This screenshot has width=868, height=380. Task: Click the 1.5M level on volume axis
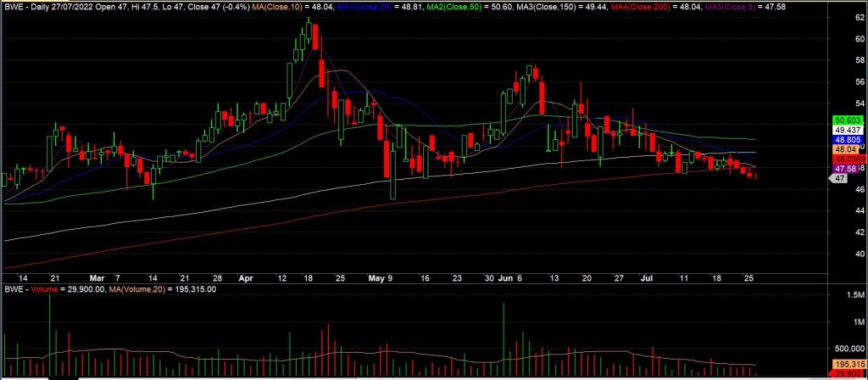856,296
